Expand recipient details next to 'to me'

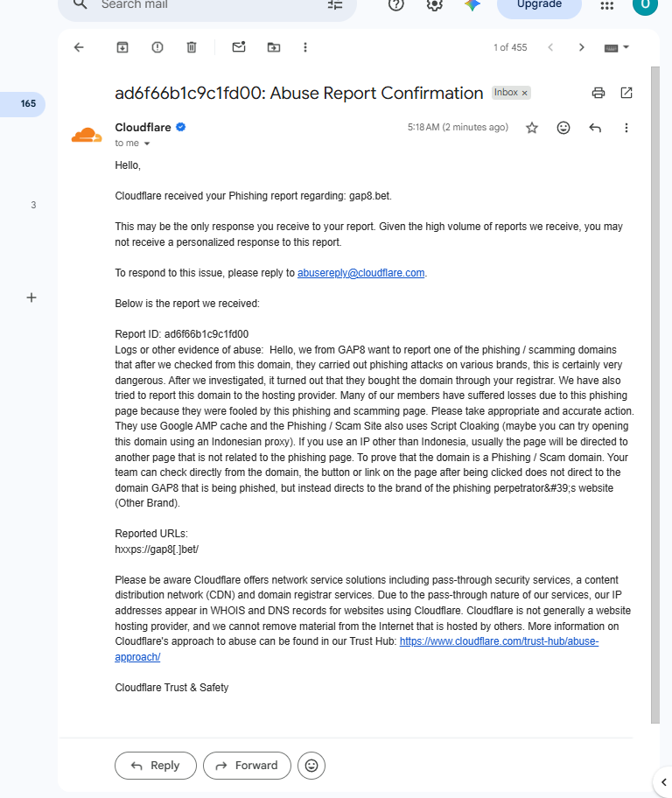pos(147,143)
